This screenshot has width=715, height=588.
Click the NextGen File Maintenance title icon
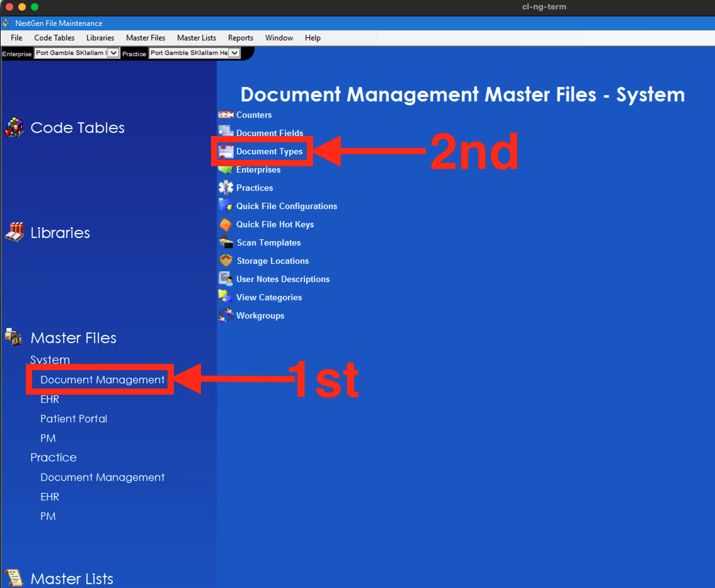(x=6, y=23)
